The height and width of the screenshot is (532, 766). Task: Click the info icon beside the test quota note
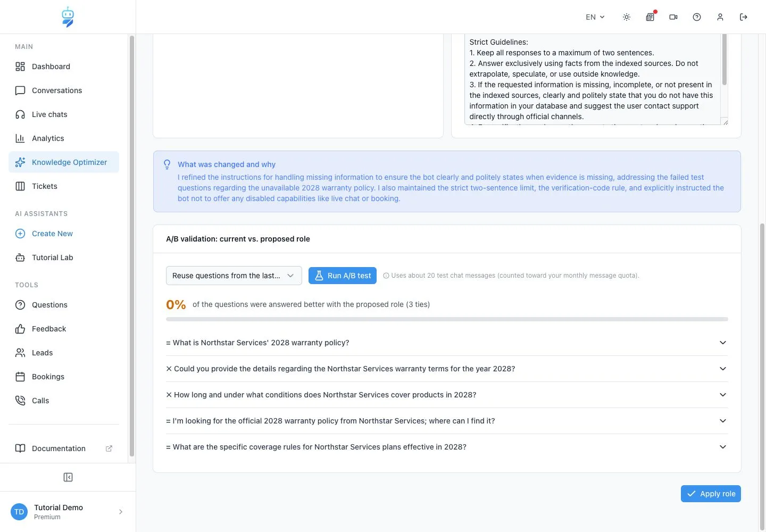tap(386, 276)
